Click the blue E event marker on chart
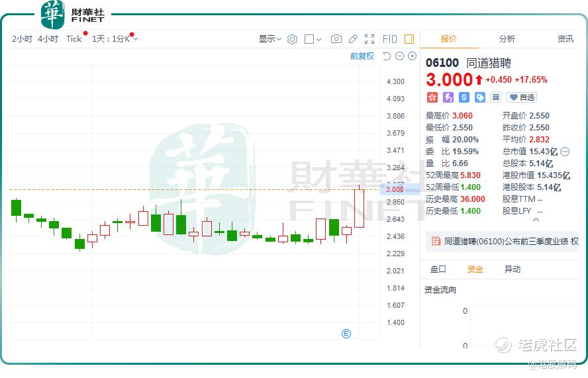 346,334
